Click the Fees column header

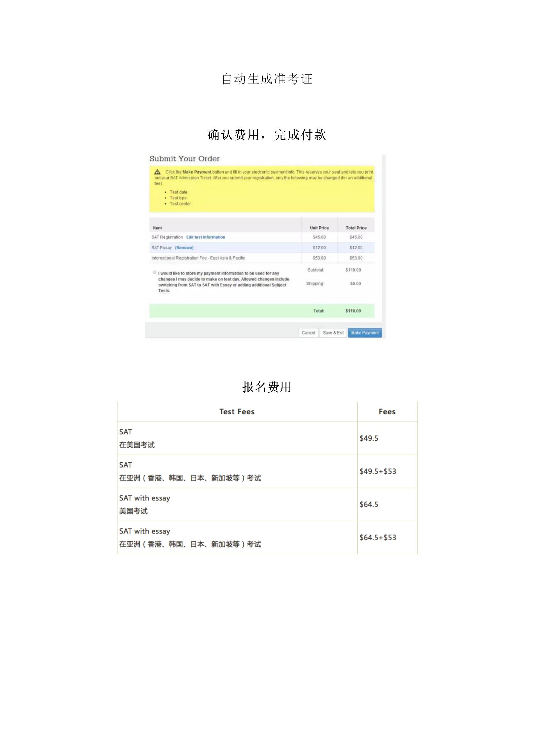[387, 412]
